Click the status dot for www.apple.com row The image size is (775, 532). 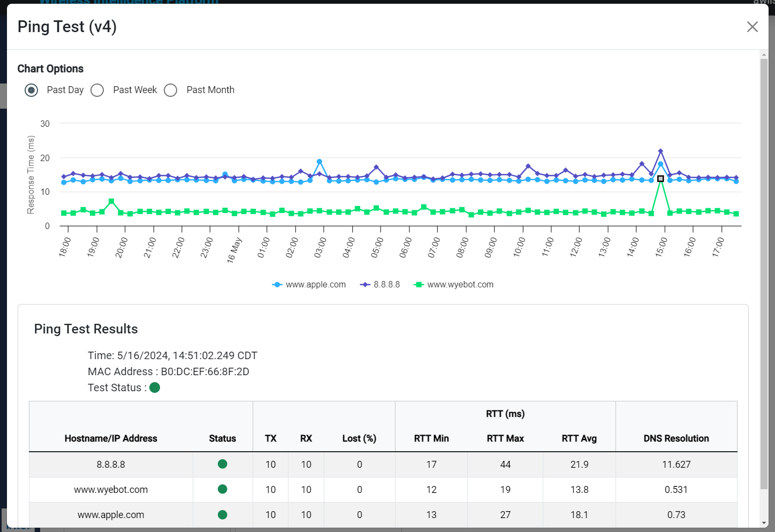pyautogui.click(x=223, y=514)
